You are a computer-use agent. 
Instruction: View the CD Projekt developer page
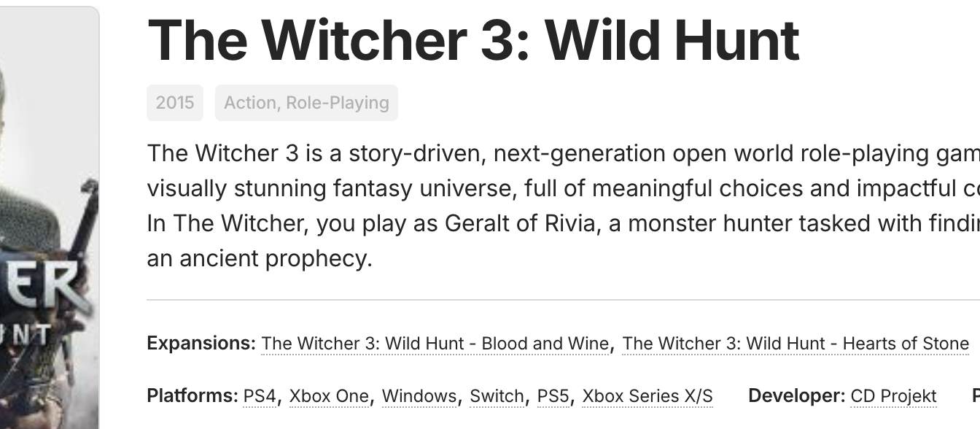pyautogui.click(x=893, y=396)
